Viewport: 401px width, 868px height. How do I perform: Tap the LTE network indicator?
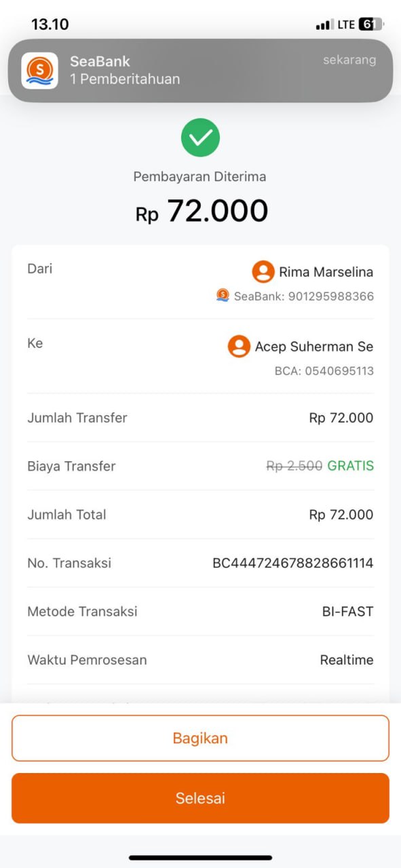pos(346,24)
